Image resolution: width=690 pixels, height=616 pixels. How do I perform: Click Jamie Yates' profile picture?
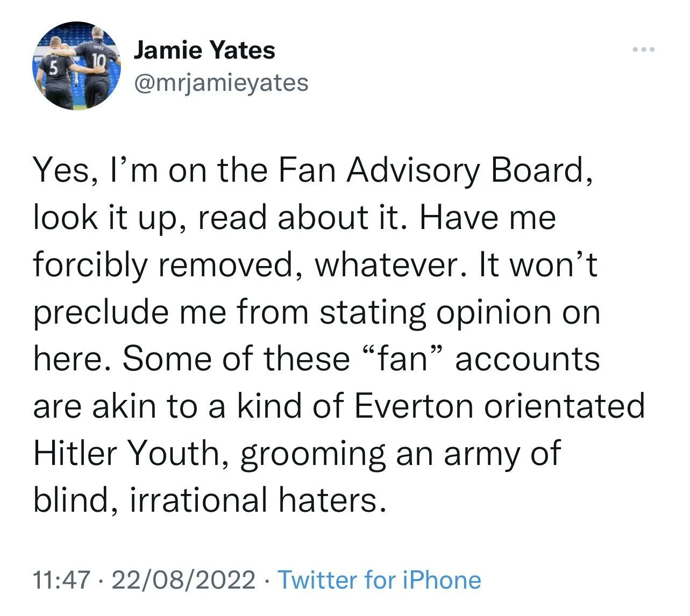pyautogui.click(x=76, y=66)
